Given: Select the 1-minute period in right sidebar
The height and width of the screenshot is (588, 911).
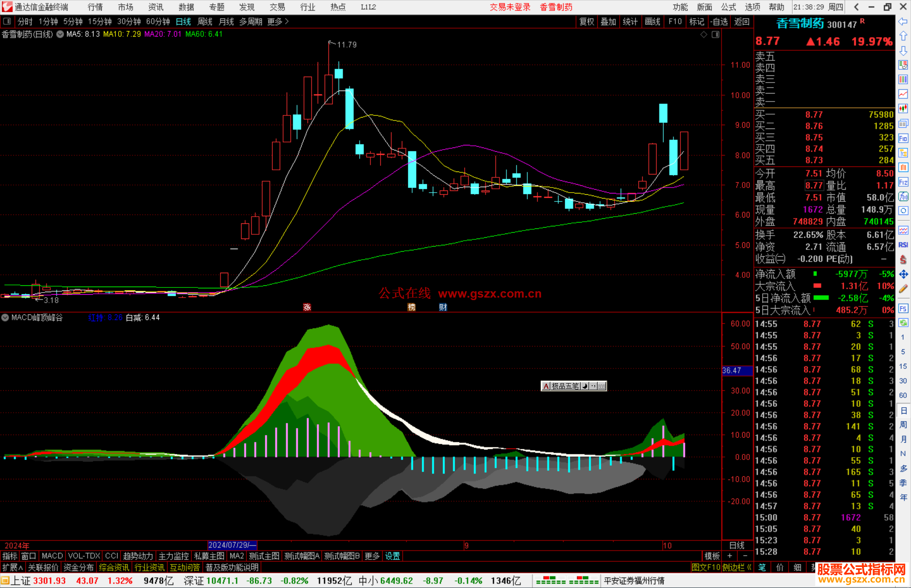Looking at the screenshot, I should pos(903,337).
